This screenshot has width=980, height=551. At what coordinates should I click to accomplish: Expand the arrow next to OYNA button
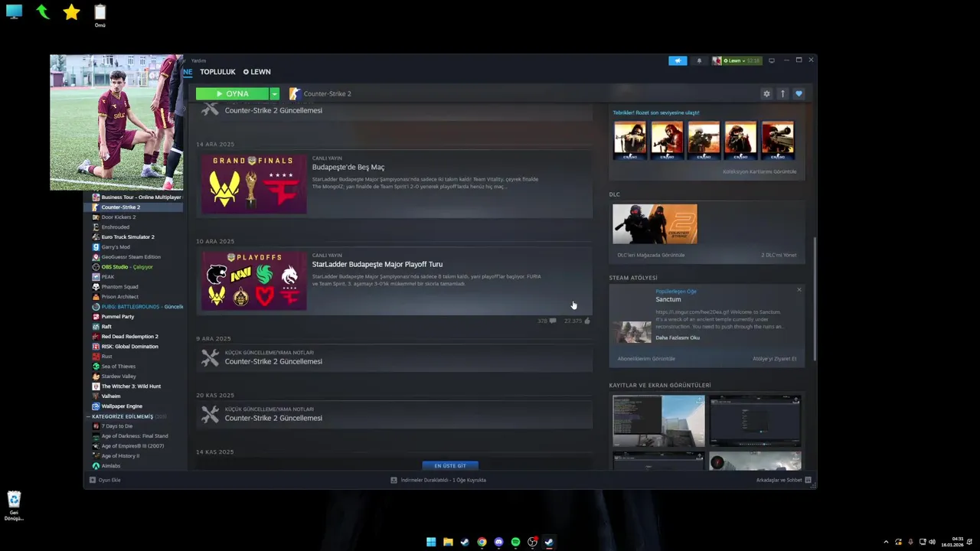[274, 93]
